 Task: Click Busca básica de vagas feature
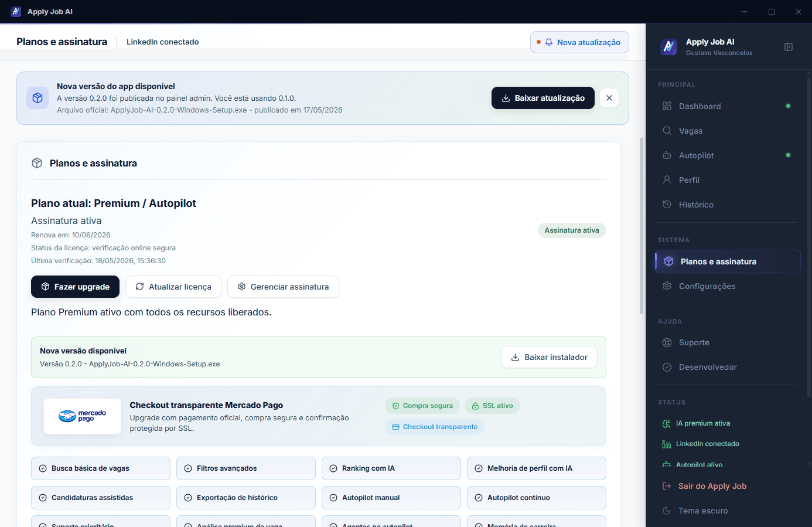tap(101, 468)
